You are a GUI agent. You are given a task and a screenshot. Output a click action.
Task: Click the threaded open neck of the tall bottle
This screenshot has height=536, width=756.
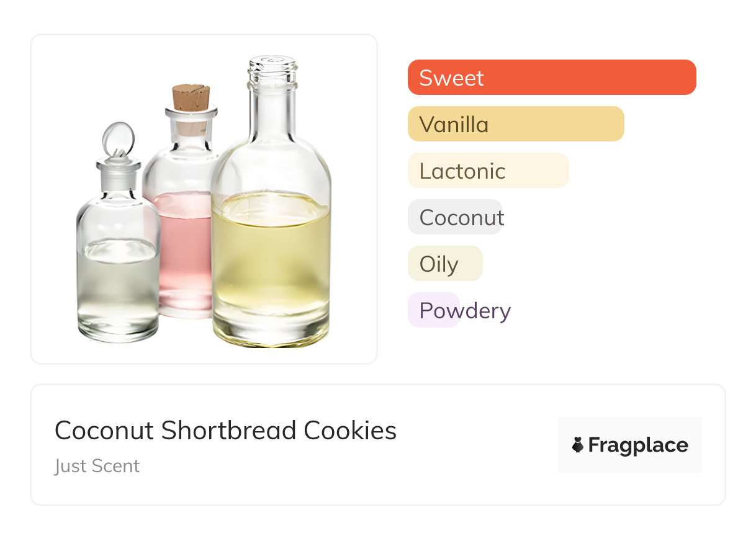[x=272, y=71]
